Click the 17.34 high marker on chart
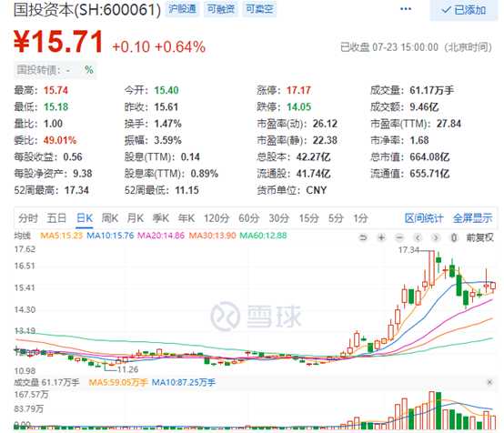Viewport: 504px width, 433px height. [x=408, y=250]
